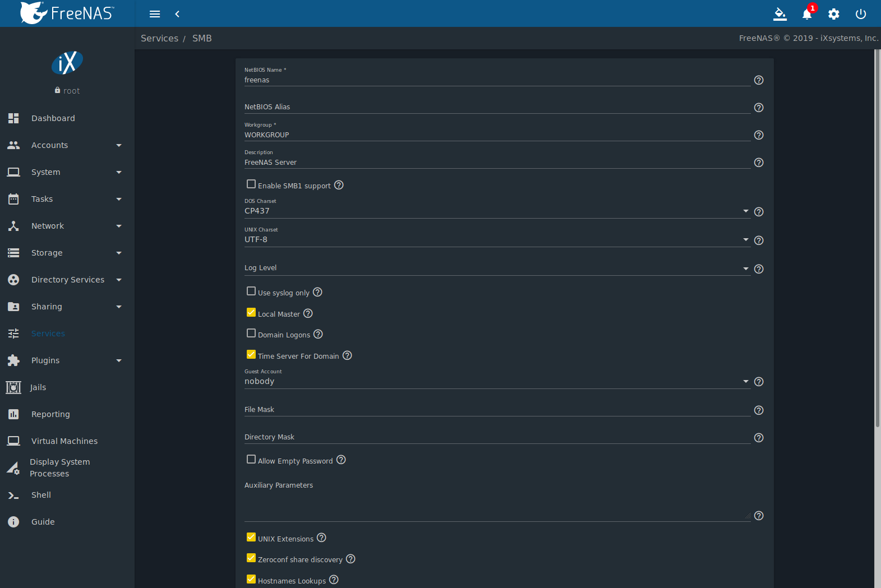The width and height of the screenshot is (881, 588).
Task: Open the alerts bell notification icon
Action: pyautogui.click(x=807, y=14)
